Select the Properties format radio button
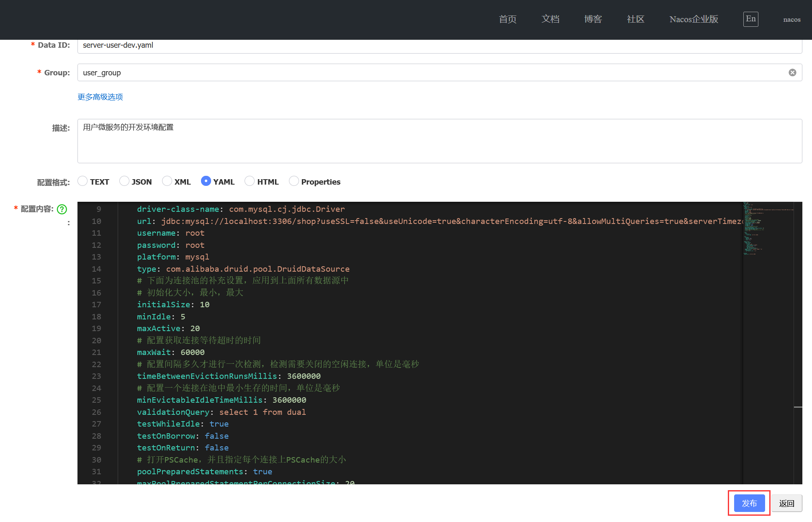 pyautogui.click(x=294, y=181)
